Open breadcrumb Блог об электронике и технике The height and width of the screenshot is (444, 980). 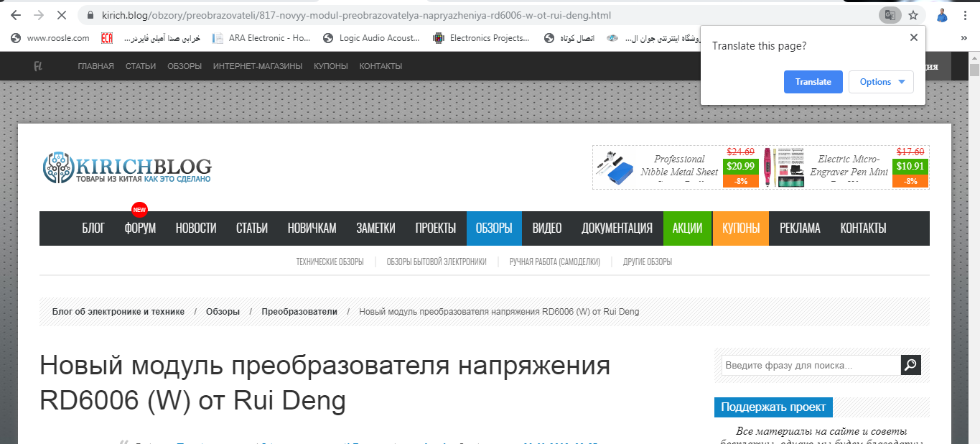point(118,312)
